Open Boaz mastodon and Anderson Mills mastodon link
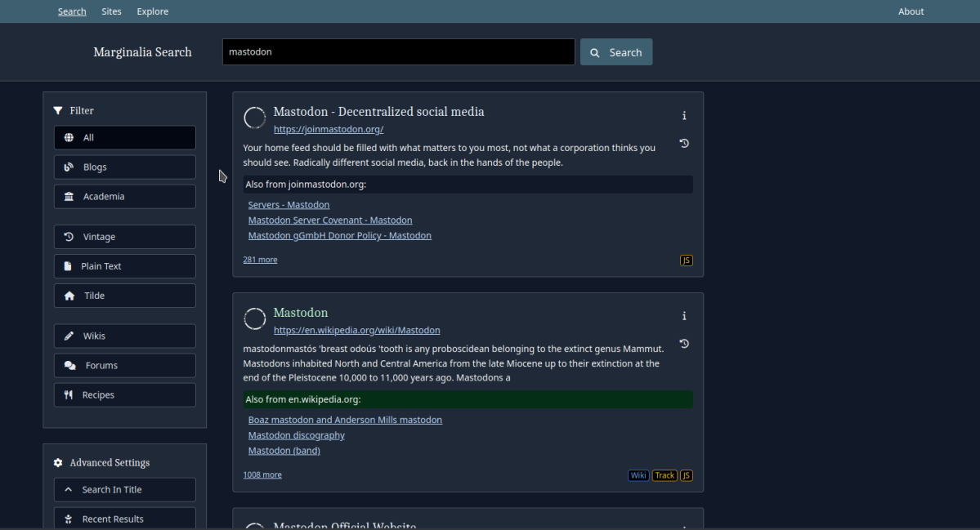Screen dimensions: 980x530 [x=345, y=420]
